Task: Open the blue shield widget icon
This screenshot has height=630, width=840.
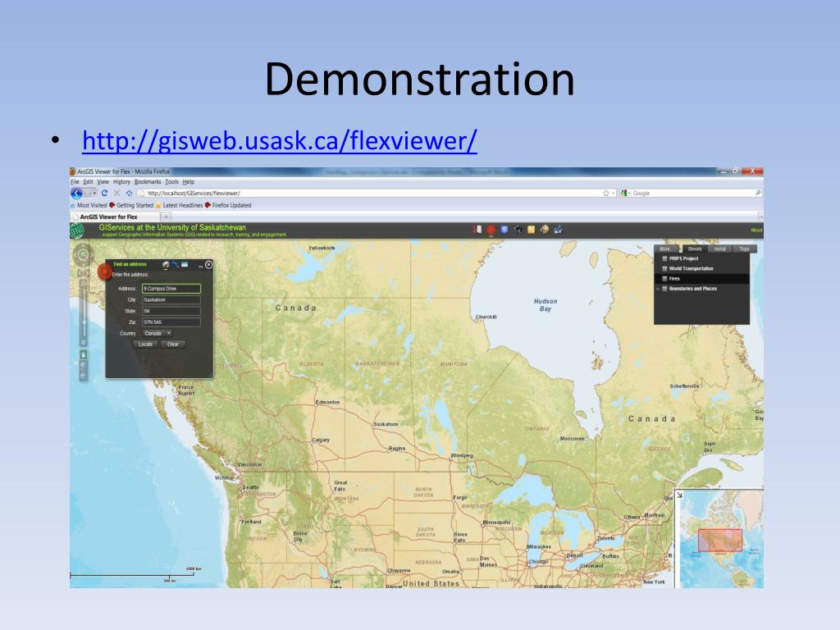Action: 504,230
